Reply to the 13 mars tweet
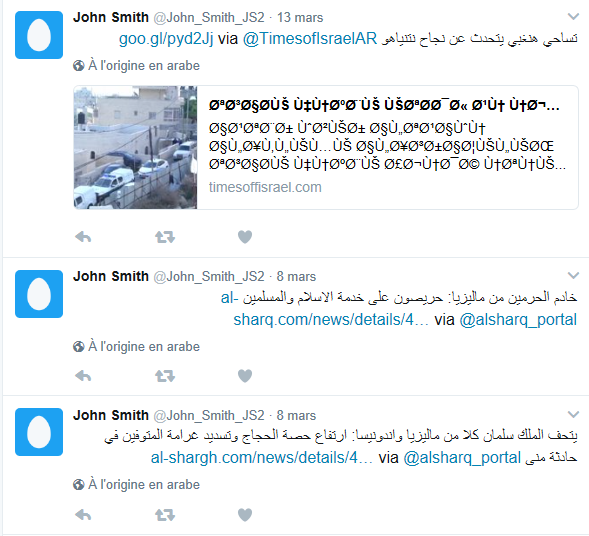 tap(83, 237)
